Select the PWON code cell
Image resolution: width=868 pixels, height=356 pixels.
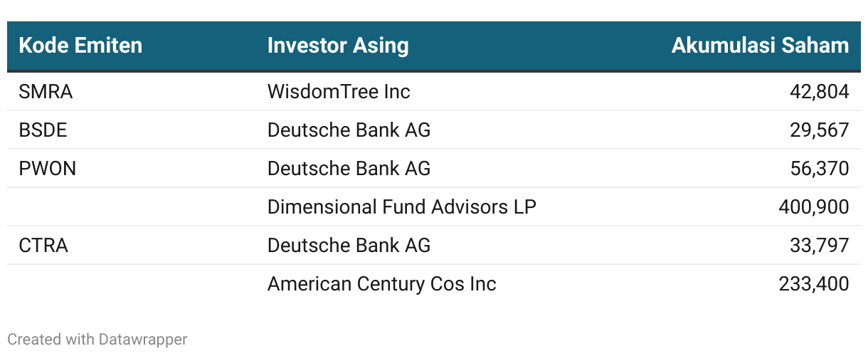[x=48, y=169]
